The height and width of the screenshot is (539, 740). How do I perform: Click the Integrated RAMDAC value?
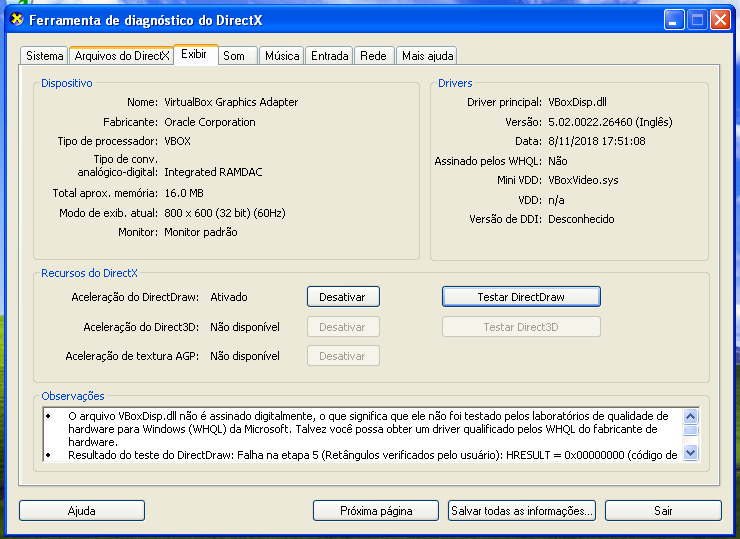point(213,172)
